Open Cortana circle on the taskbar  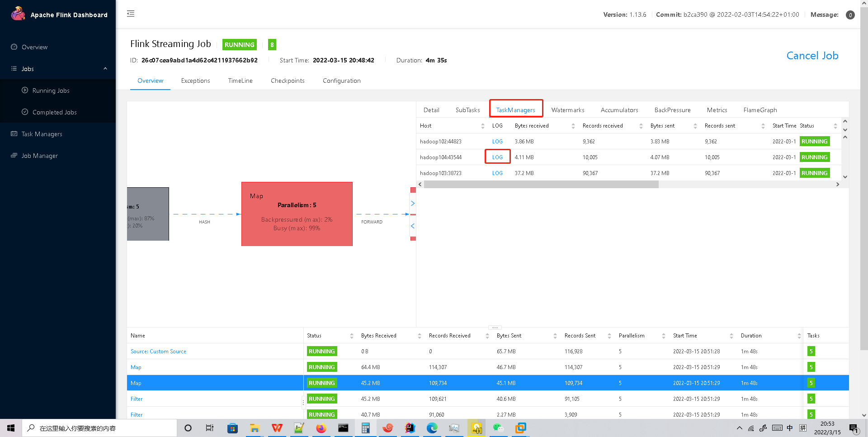(188, 428)
